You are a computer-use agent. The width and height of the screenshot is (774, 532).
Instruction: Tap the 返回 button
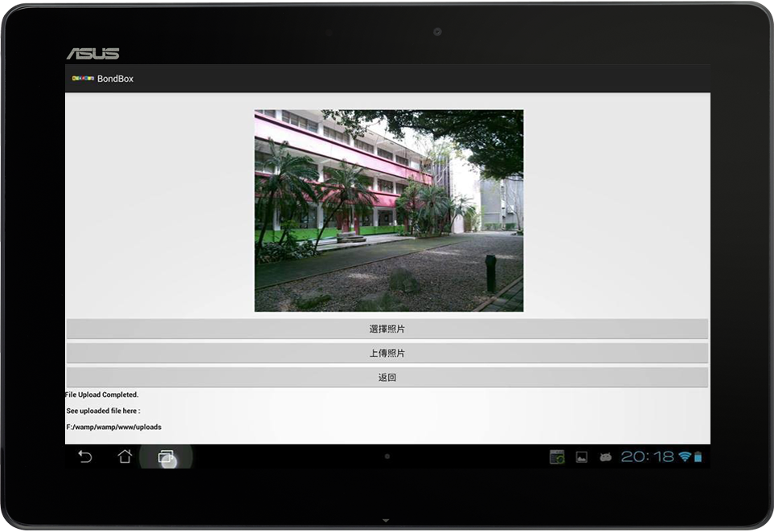pyautogui.click(x=387, y=378)
